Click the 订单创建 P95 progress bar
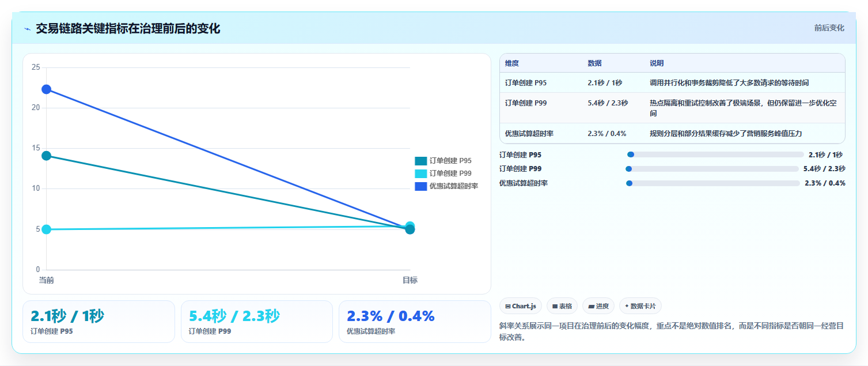Viewport: 868px width, 366px height. click(x=715, y=154)
